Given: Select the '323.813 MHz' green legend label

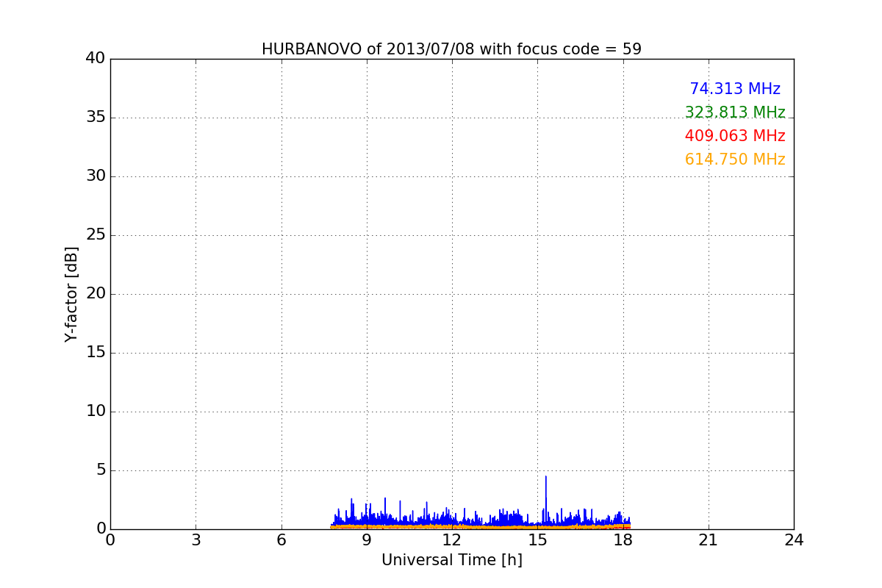Looking at the screenshot, I should pyautogui.click(x=735, y=112).
